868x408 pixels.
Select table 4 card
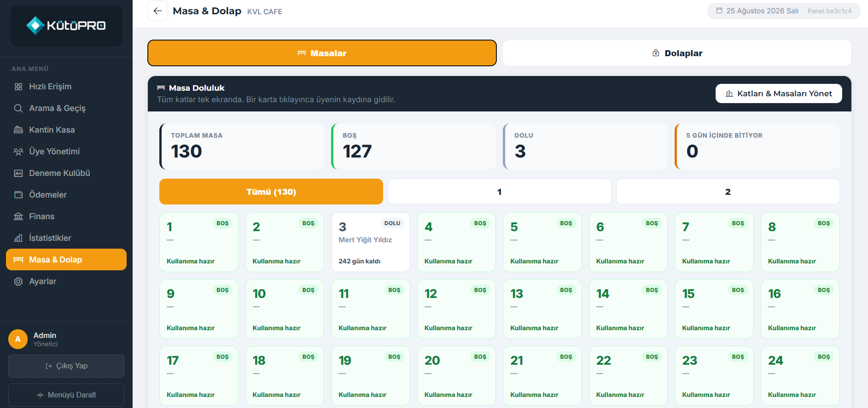[456, 242]
